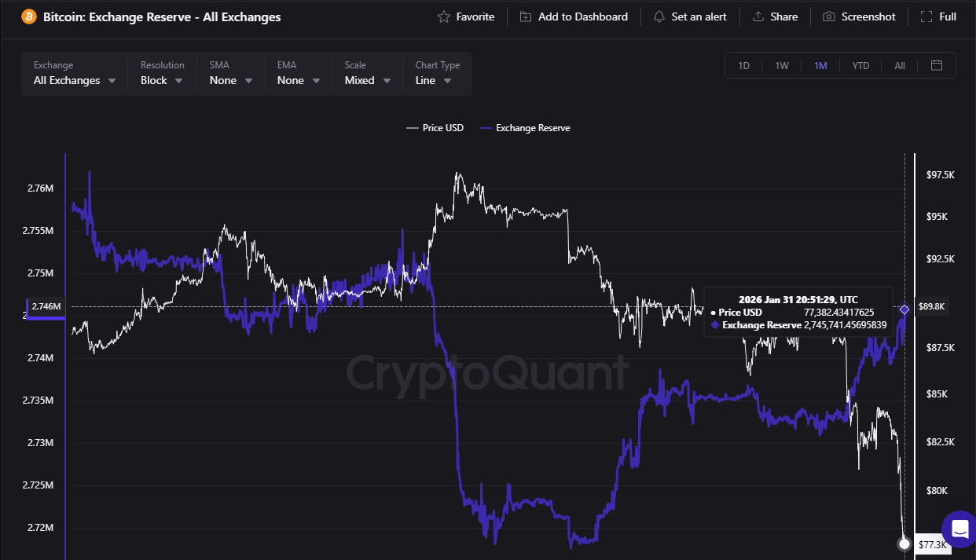The image size is (976, 560).
Task: Open the Full screen view icon
Action: tap(926, 16)
